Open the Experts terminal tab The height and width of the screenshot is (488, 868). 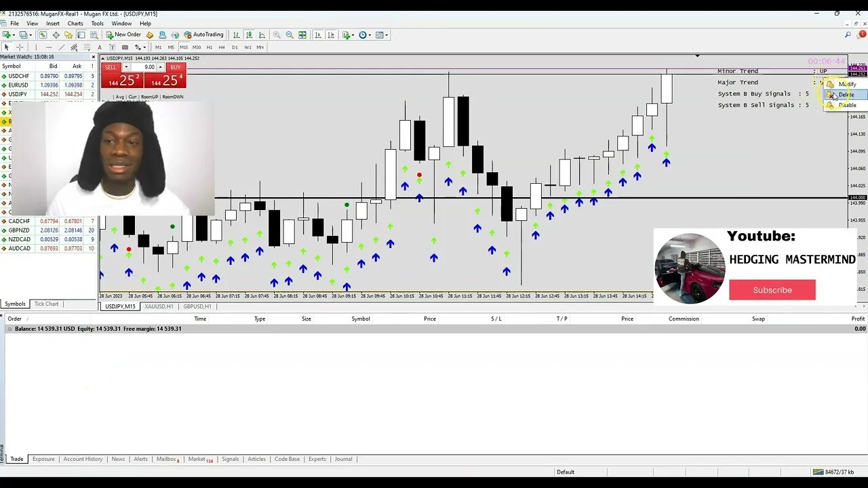pos(317,459)
